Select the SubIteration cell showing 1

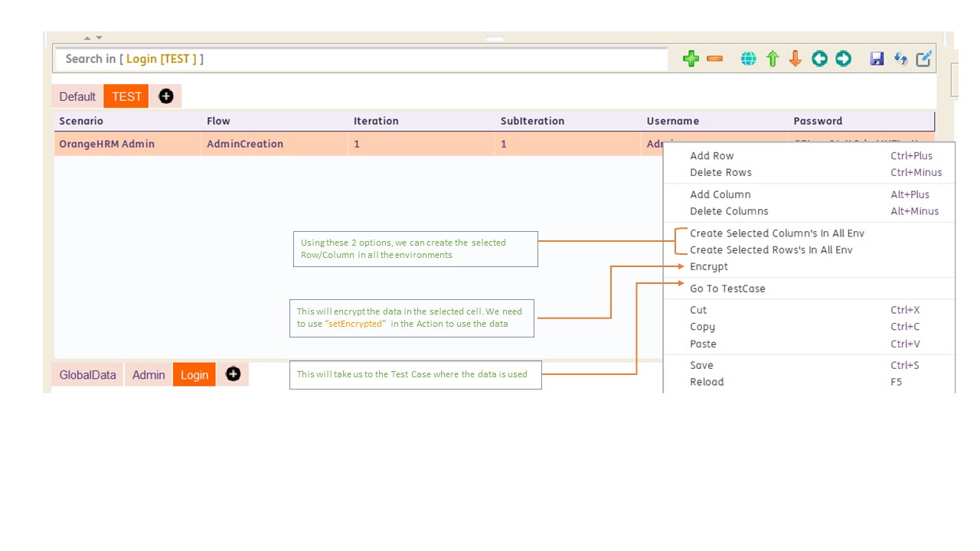(x=567, y=144)
